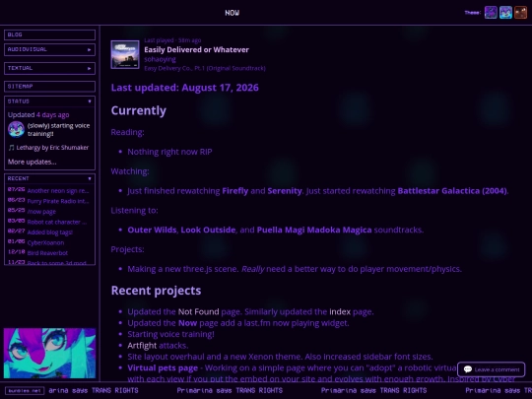Open the SITEMAP menu item

pyautogui.click(x=49, y=87)
